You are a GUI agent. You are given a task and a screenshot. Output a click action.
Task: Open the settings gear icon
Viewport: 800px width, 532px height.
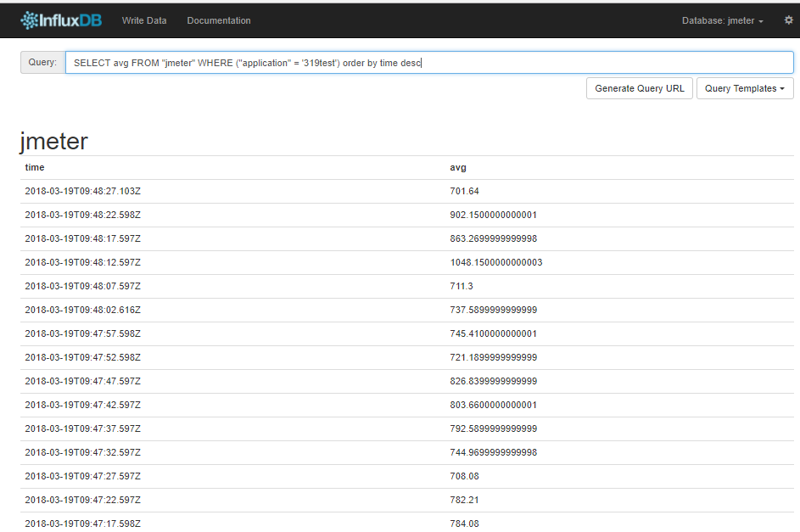tap(788, 20)
